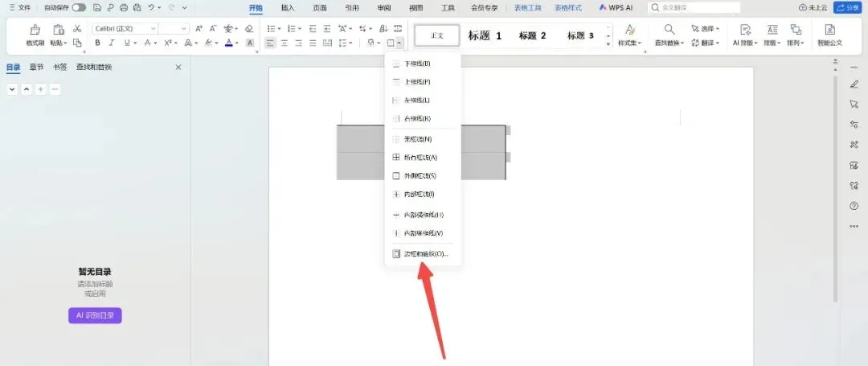Image resolution: width=868 pixels, height=366 pixels.
Task: Click the AI 识别目录 purple button
Action: tap(95, 315)
